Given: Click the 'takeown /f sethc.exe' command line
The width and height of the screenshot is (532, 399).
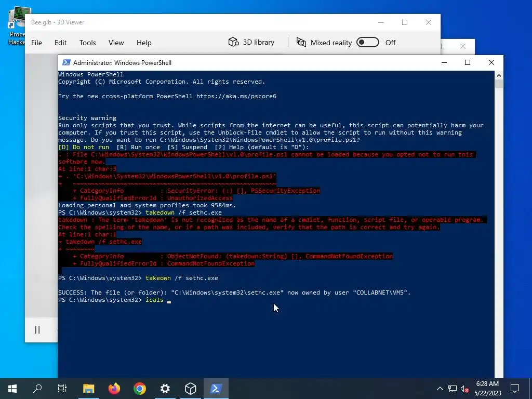Looking at the screenshot, I should click(x=138, y=278).
